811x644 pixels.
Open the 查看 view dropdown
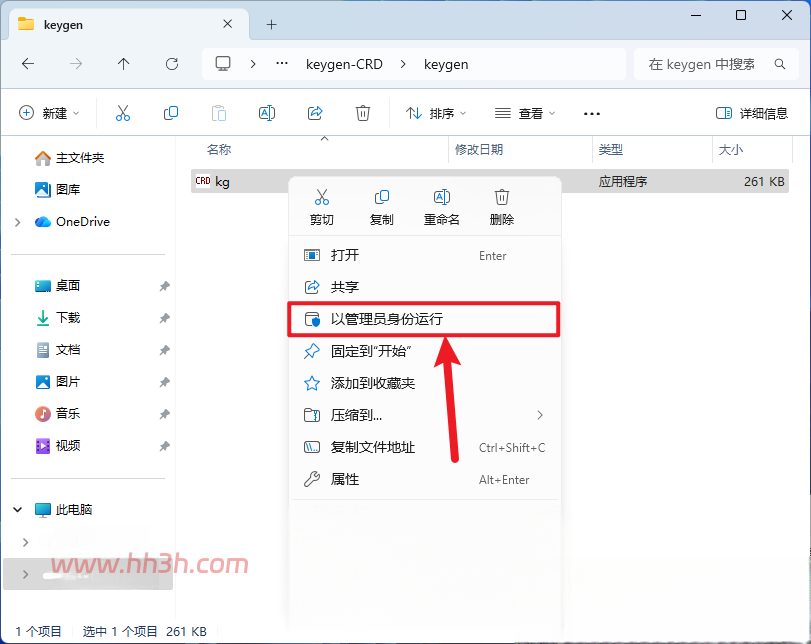(x=525, y=113)
